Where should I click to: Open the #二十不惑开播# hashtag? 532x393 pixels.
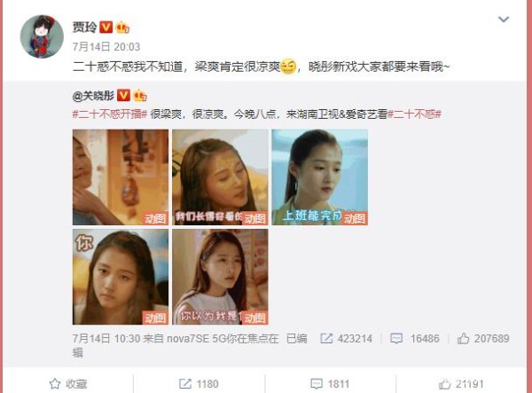click(x=110, y=114)
